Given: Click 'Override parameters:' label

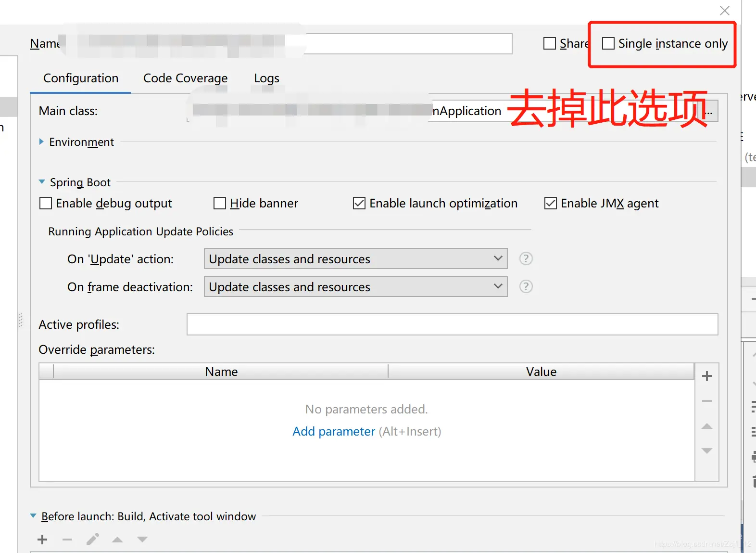Looking at the screenshot, I should click(97, 349).
